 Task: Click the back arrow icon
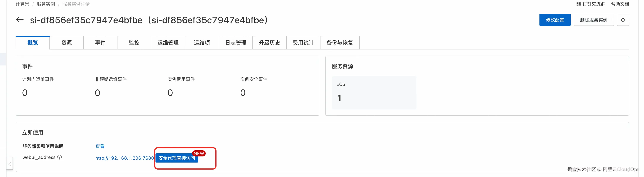(20, 20)
